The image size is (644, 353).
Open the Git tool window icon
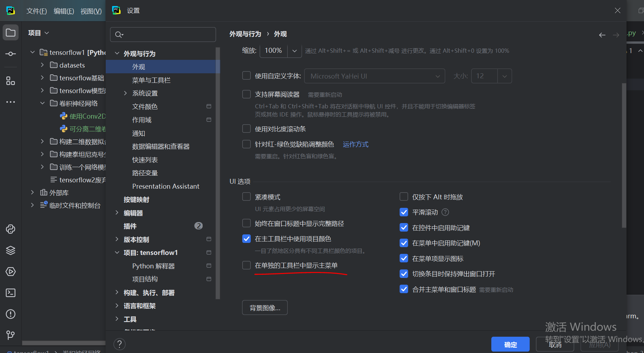[x=11, y=335]
